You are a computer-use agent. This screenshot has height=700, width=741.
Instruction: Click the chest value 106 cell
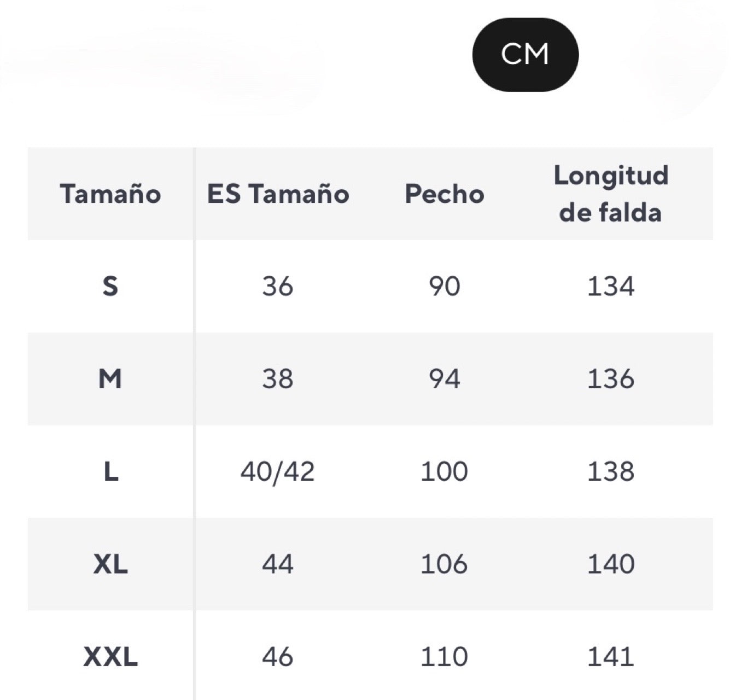coord(444,564)
